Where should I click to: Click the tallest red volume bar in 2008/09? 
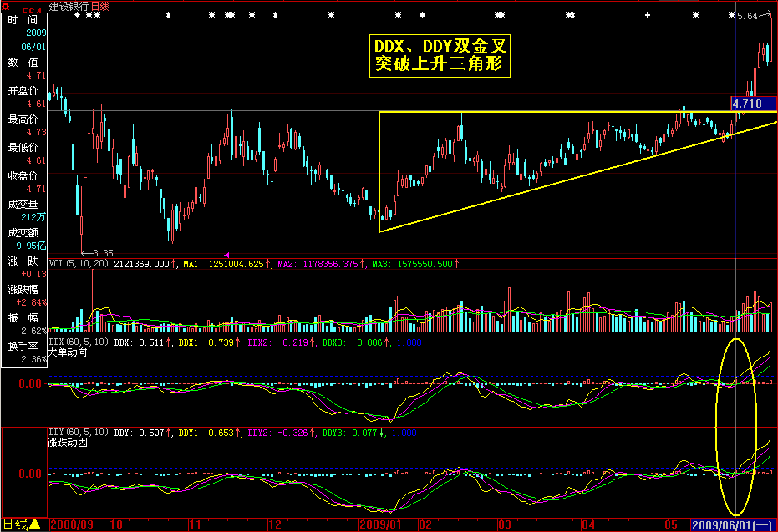coord(93,301)
